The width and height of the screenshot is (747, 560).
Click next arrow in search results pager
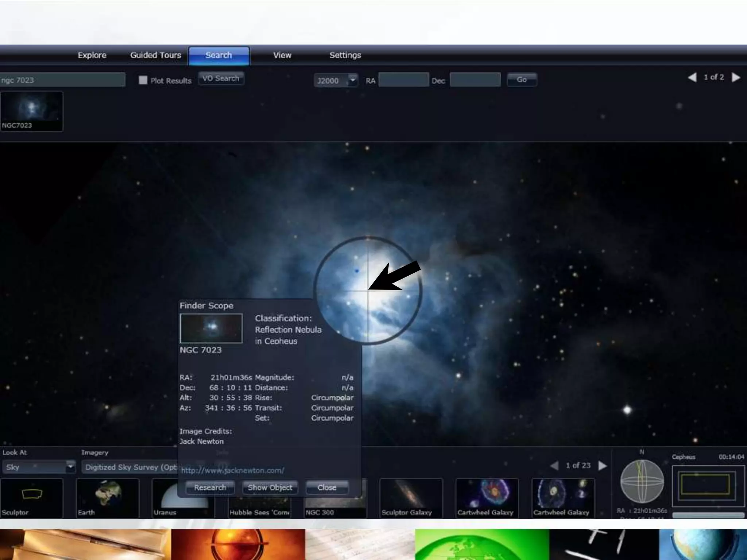(x=736, y=77)
